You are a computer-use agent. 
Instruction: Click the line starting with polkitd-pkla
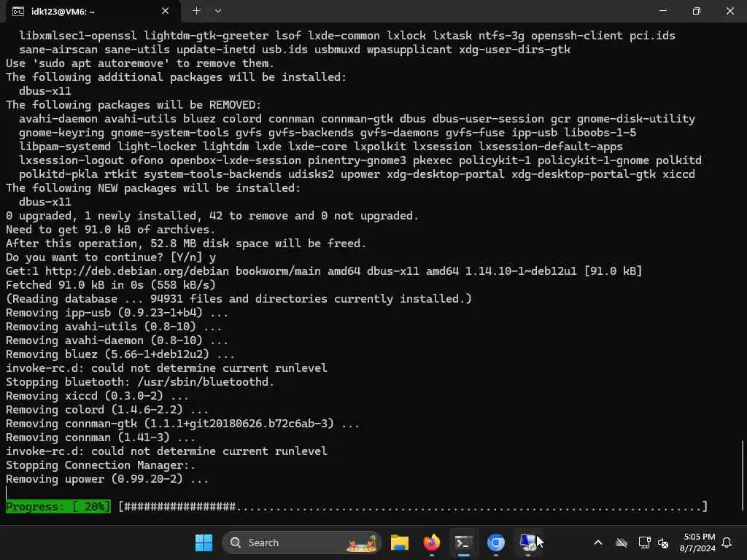[357, 174]
